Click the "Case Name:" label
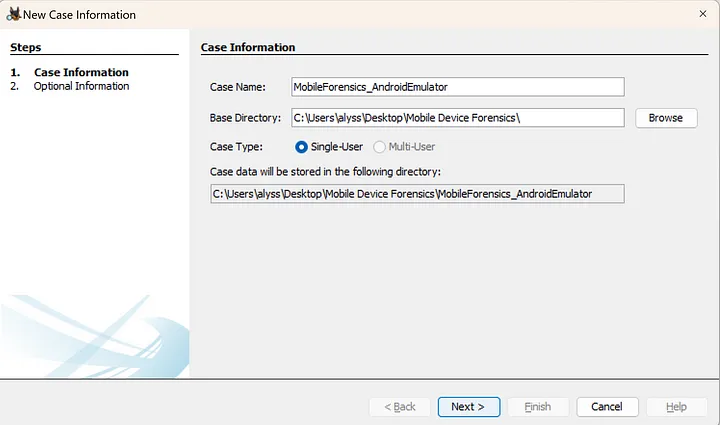The height and width of the screenshot is (425, 720). coord(236,88)
